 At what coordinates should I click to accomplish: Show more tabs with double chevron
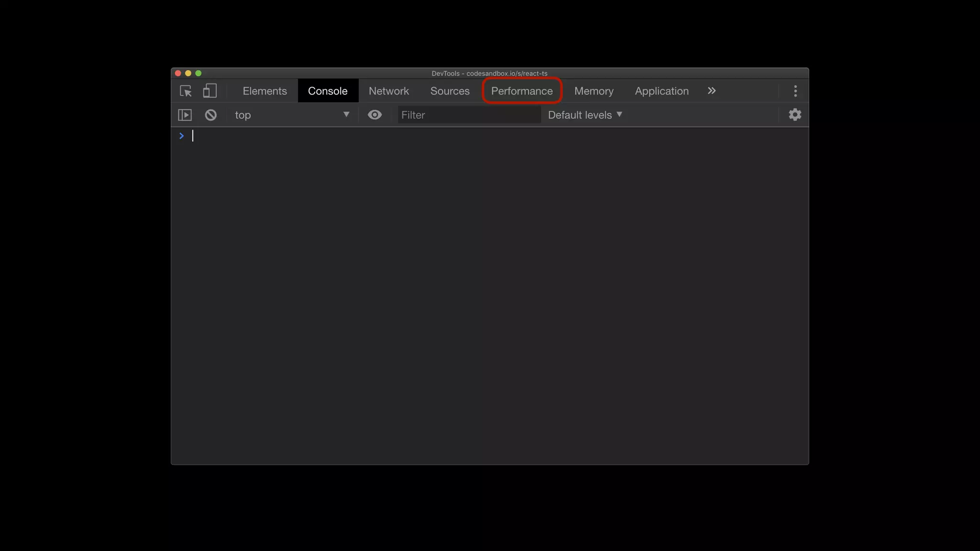coord(712,91)
